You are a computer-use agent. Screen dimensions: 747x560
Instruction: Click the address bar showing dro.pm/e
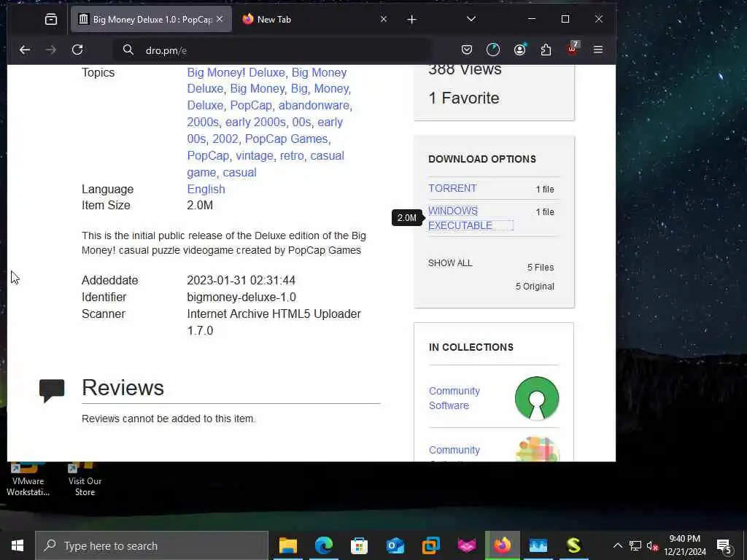click(x=271, y=50)
